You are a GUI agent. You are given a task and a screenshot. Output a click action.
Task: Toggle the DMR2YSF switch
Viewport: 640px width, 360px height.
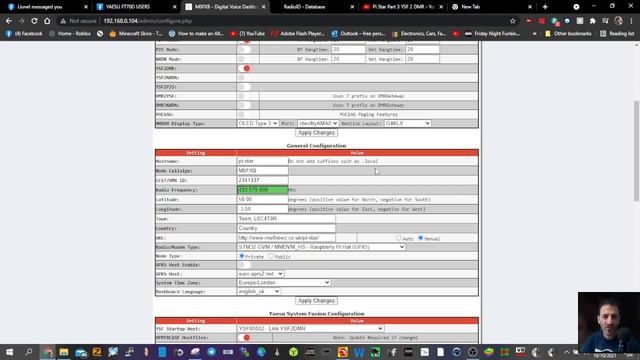244,96
